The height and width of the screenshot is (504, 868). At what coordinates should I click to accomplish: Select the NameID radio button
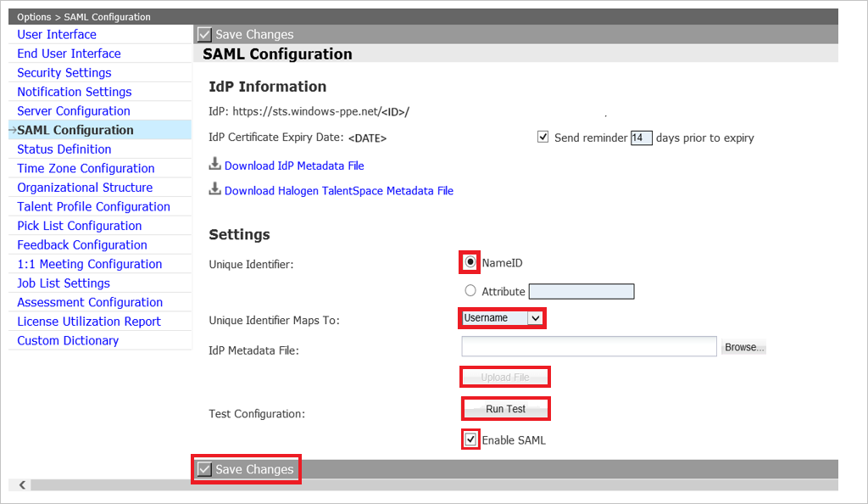[x=470, y=263]
